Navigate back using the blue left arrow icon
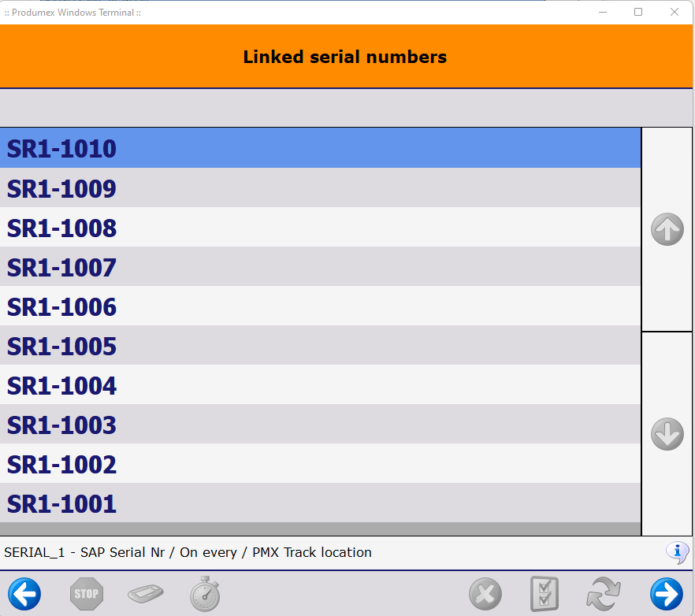Screen dimensions: 695x616 (x=24, y=593)
